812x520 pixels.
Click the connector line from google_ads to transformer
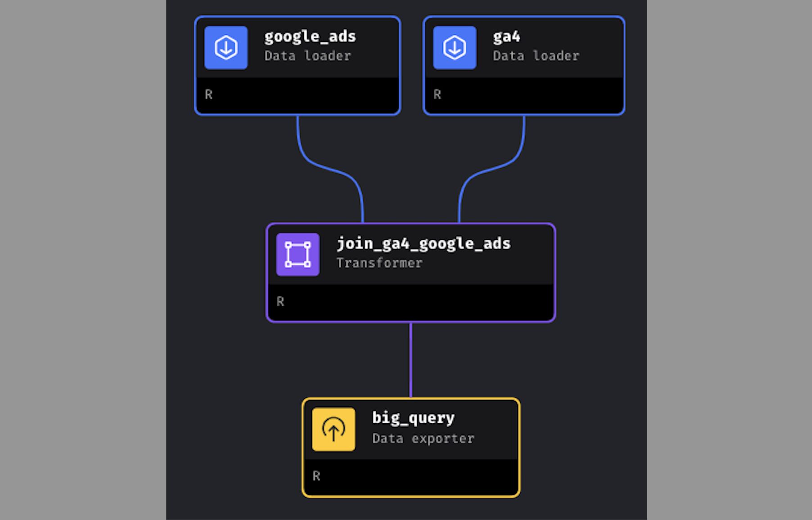[331, 169]
